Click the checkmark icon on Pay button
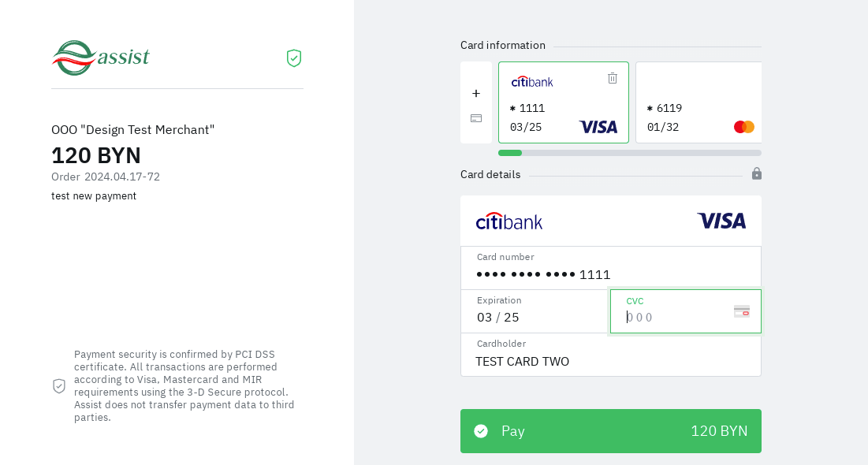The width and height of the screenshot is (868, 465). 481,431
